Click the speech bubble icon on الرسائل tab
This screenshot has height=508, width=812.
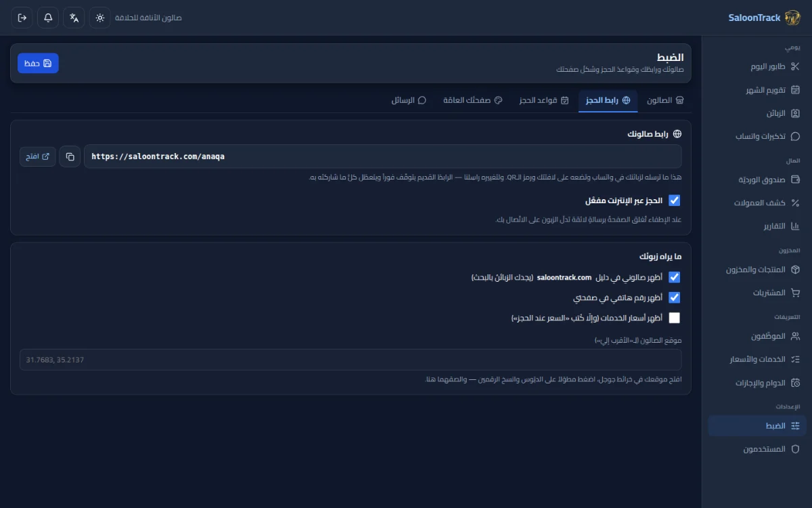[x=422, y=100]
